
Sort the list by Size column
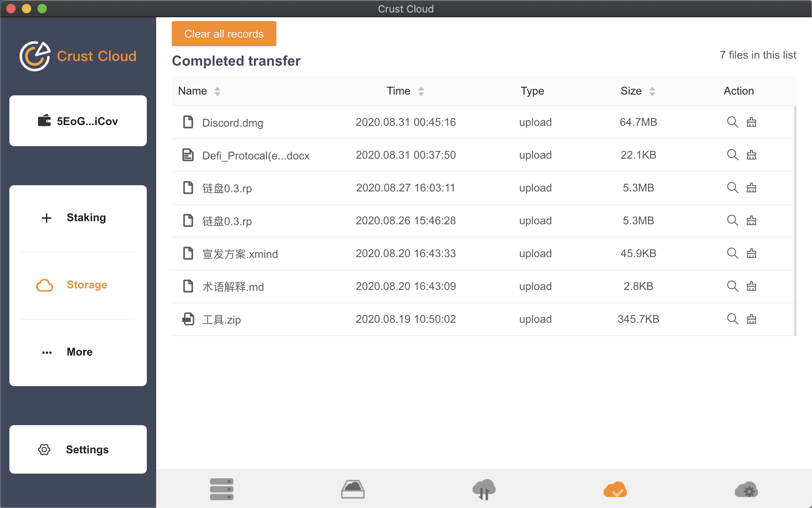click(652, 91)
